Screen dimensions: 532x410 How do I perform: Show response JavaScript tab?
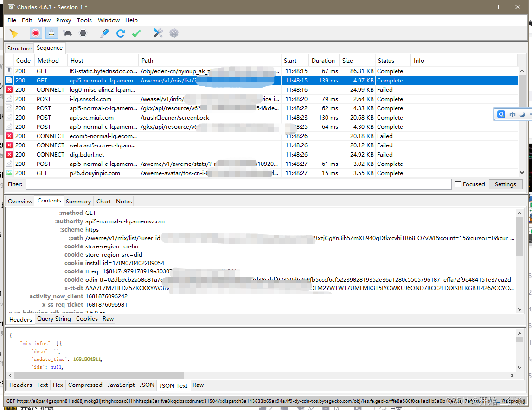pyautogui.click(x=121, y=385)
